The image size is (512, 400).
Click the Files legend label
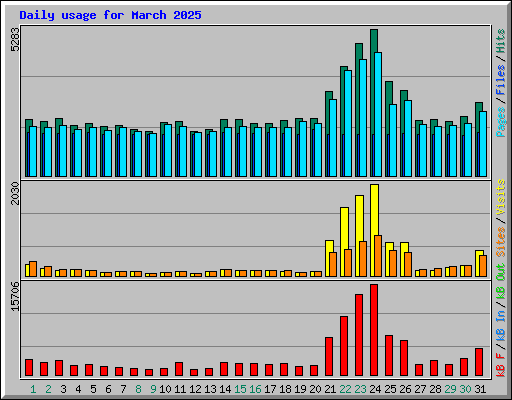[x=500, y=80]
